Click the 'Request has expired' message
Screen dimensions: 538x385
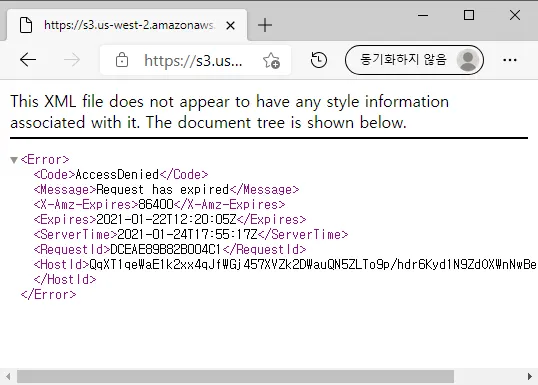(163, 190)
